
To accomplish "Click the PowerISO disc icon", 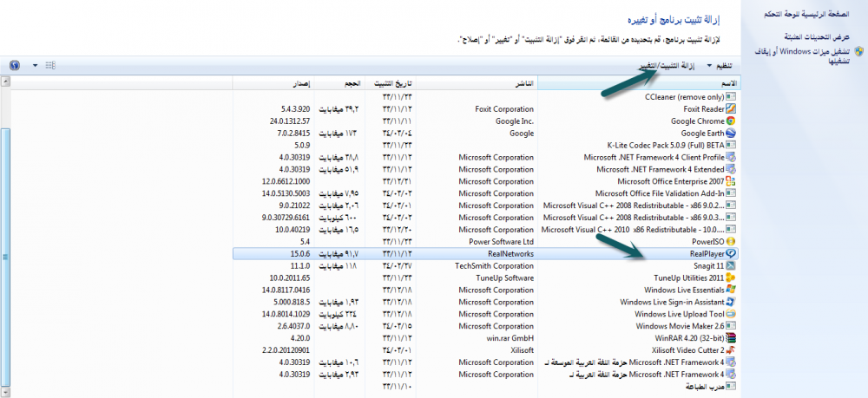I will pos(731,241).
